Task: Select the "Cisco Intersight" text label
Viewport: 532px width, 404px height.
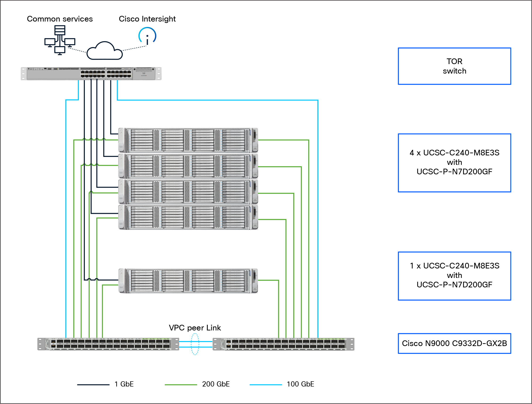Action: click(x=147, y=19)
